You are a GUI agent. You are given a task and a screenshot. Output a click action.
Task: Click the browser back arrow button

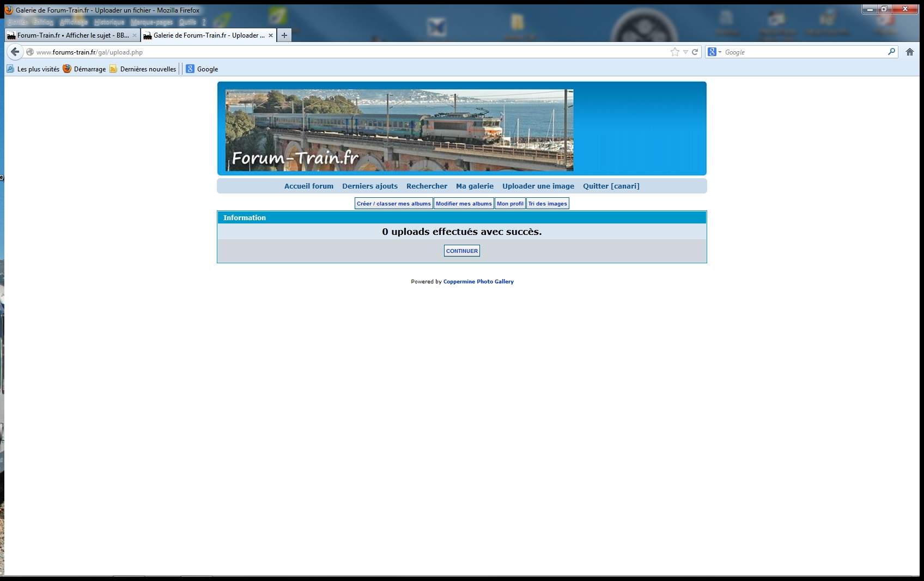tap(15, 52)
